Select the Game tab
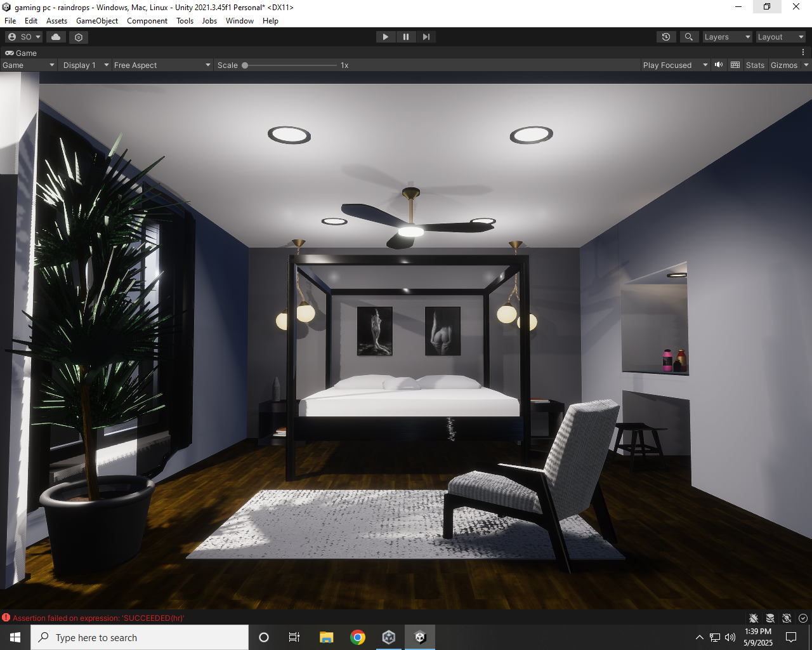The width and height of the screenshot is (812, 650). click(21, 53)
